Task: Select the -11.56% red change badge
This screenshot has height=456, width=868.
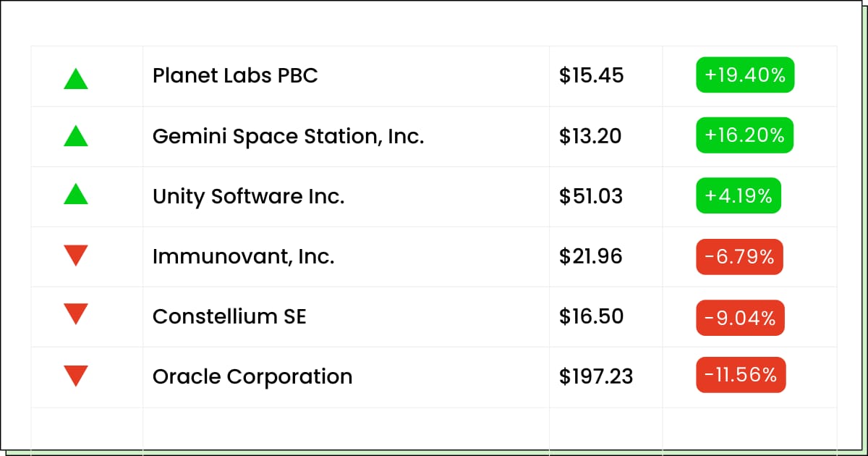Action: pyautogui.click(x=741, y=375)
